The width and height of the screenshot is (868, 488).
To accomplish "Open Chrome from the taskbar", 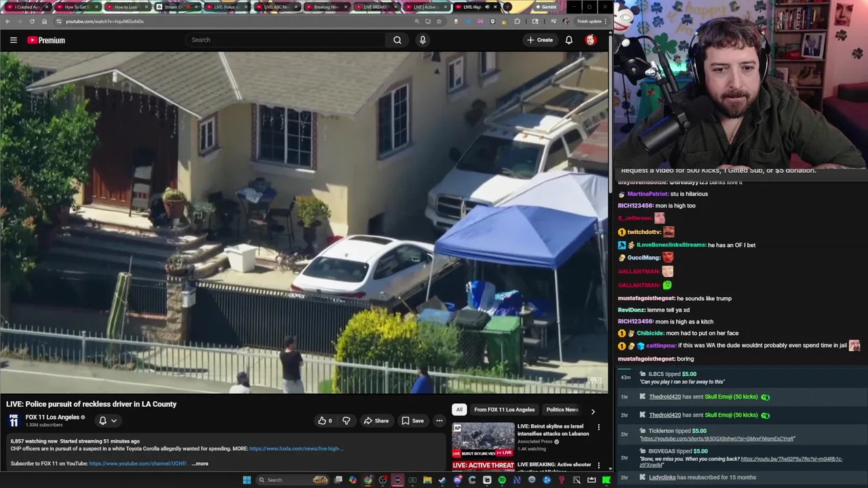I will click(x=368, y=480).
